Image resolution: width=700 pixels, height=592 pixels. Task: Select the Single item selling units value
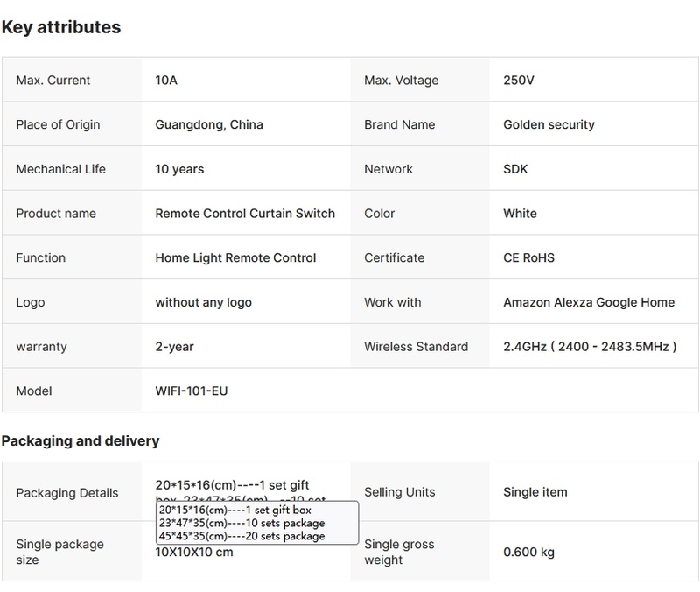pos(535,492)
